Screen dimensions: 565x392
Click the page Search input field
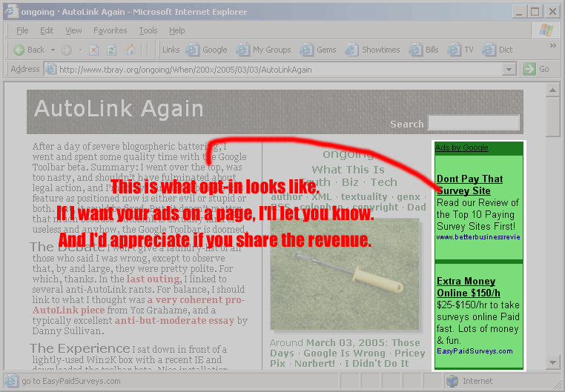(x=474, y=123)
